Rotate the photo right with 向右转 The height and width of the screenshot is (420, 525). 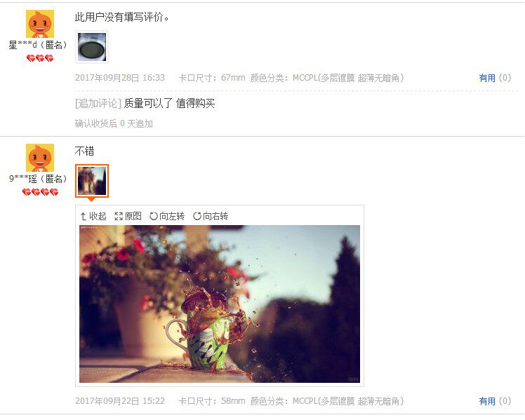pos(211,217)
